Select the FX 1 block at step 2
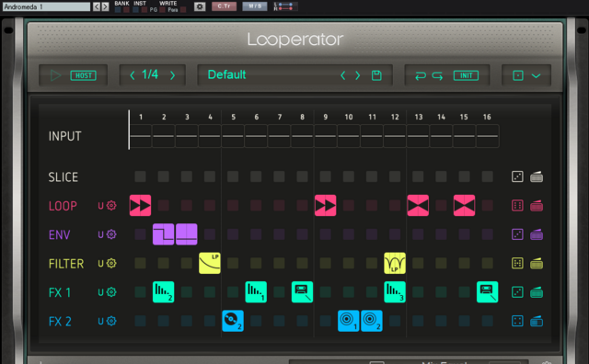Viewport: 589px width, 364px height. coord(164,292)
